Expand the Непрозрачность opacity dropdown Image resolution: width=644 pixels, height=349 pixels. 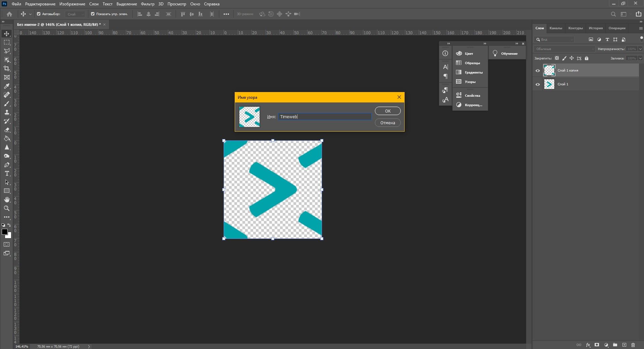pos(640,49)
